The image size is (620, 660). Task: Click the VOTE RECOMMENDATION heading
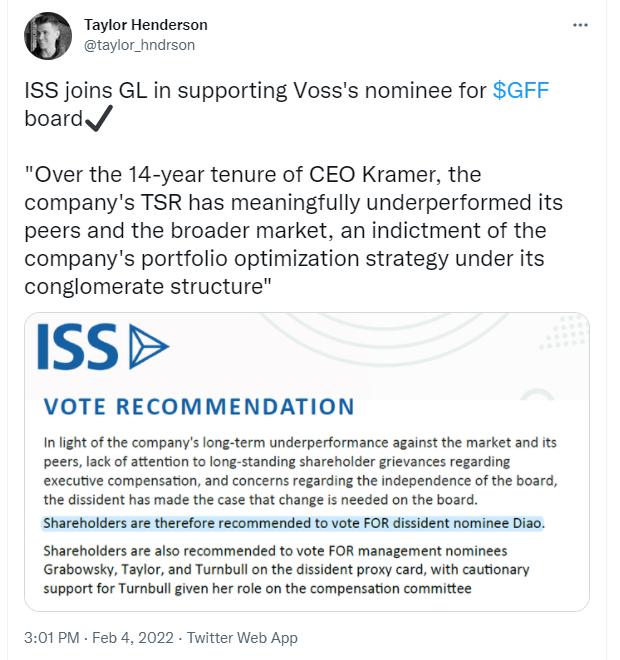click(198, 407)
